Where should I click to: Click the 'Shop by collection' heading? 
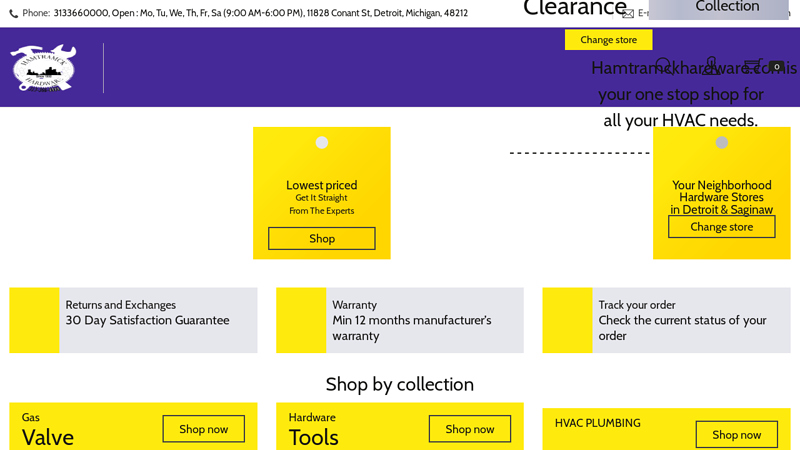pos(399,385)
